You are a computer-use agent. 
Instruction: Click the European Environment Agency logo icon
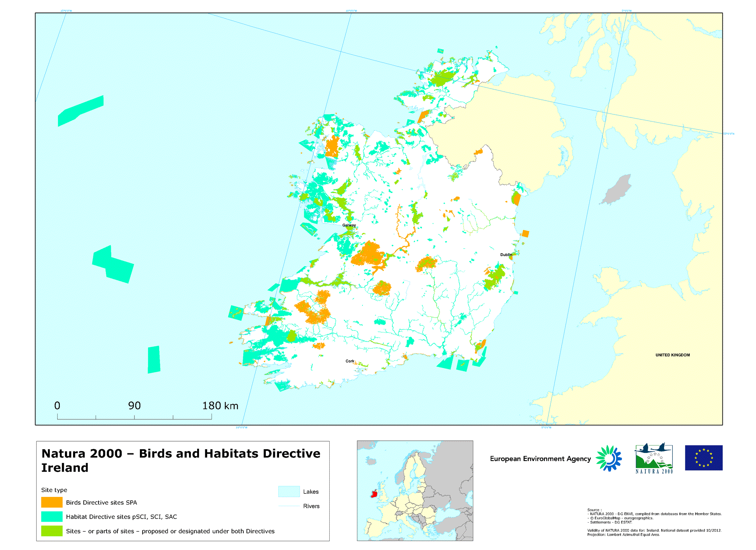coord(609,458)
